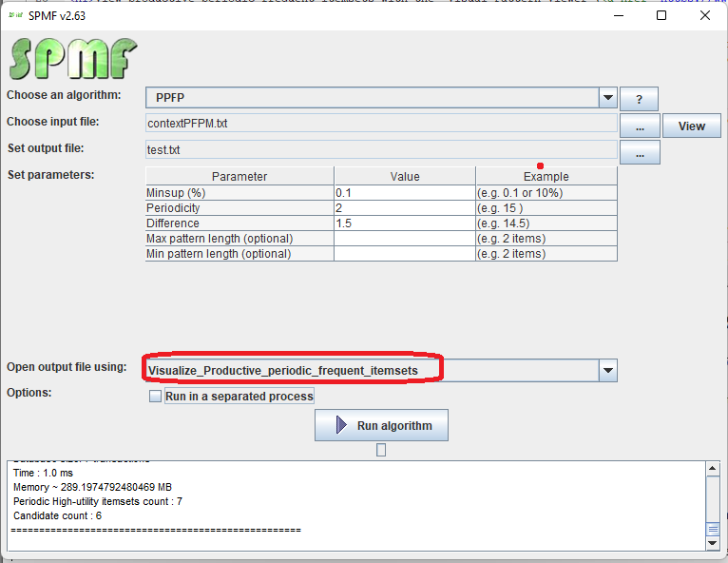Edit the Difference value cell
728x563 pixels.
pyautogui.click(x=404, y=223)
